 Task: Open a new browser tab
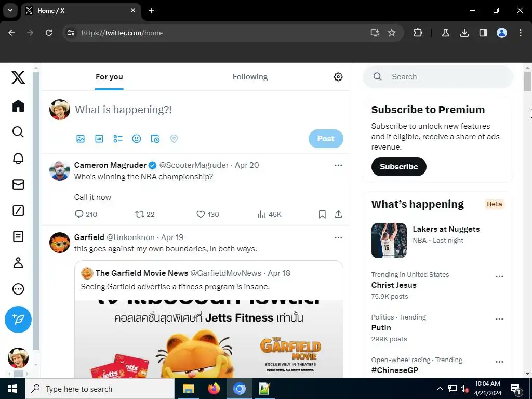pos(152,10)
